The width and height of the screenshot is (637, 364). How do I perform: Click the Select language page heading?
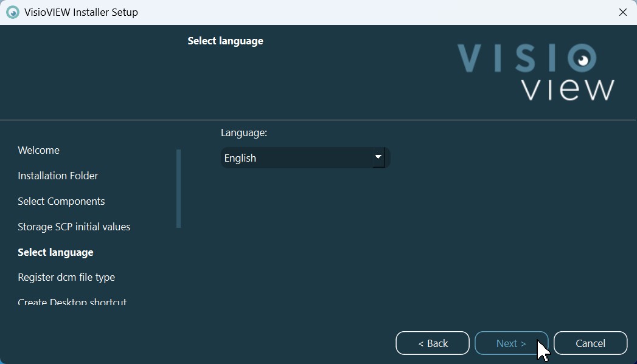225,41
